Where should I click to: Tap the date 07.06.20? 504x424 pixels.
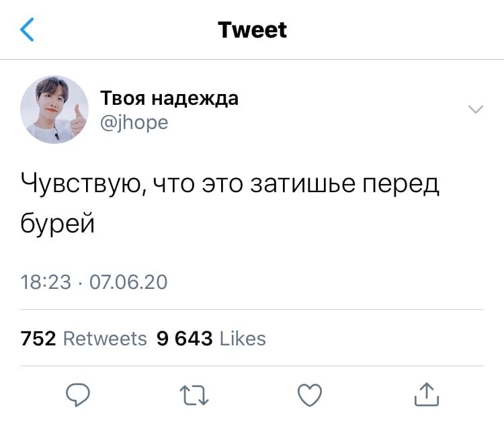point(128,282)
